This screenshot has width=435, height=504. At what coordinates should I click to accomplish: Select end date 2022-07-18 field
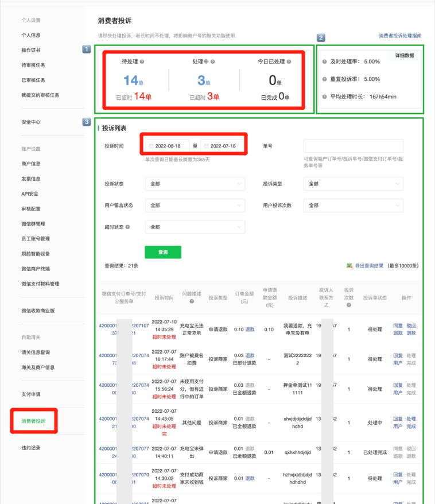click(222, 146)
